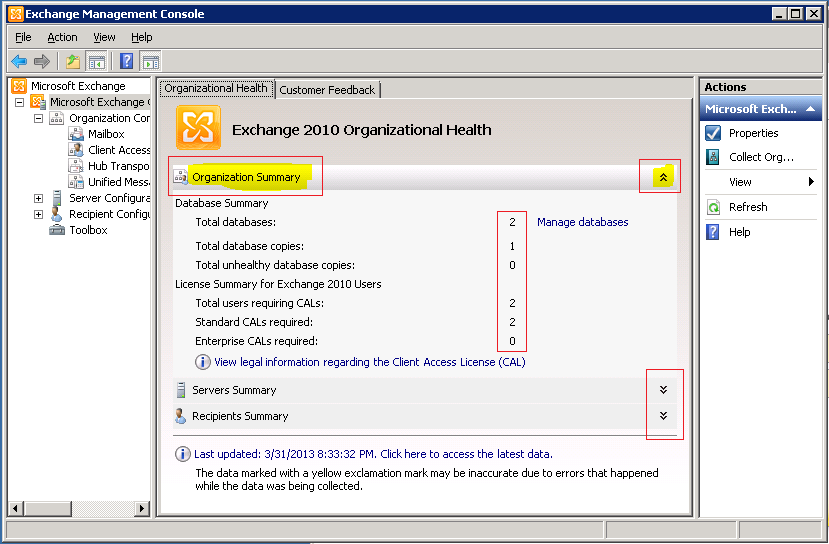This screenshot has height=544, width=829.
Task: Click the Enterprise CALs required: label
Action: tap(256, 341)
